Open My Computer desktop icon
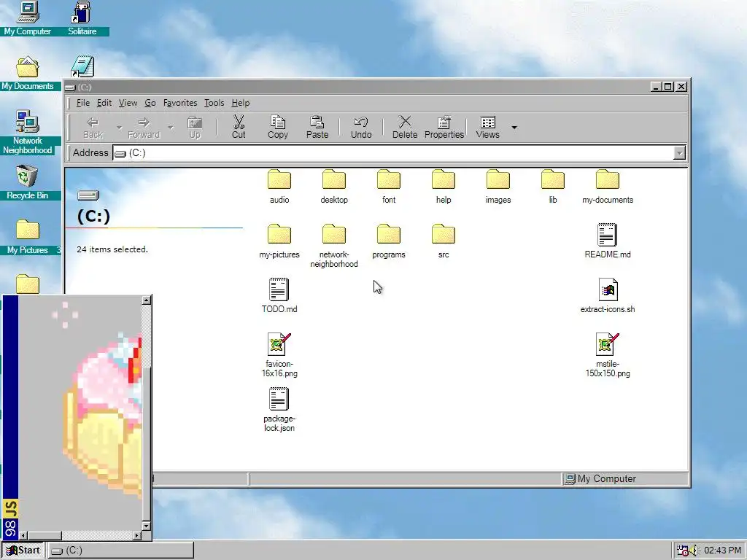Viewport: 747px width, 560px height. pyautogui.click(x=27, y=18)
